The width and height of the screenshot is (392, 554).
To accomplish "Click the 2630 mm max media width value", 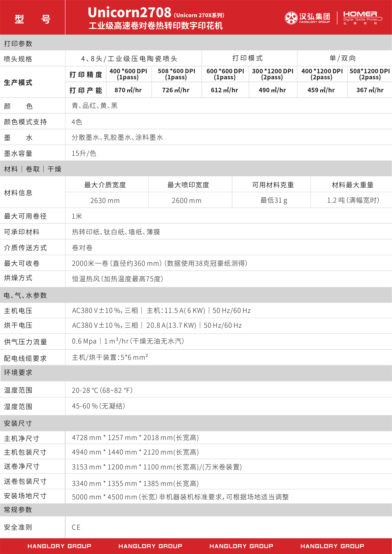I will [105, 200].
